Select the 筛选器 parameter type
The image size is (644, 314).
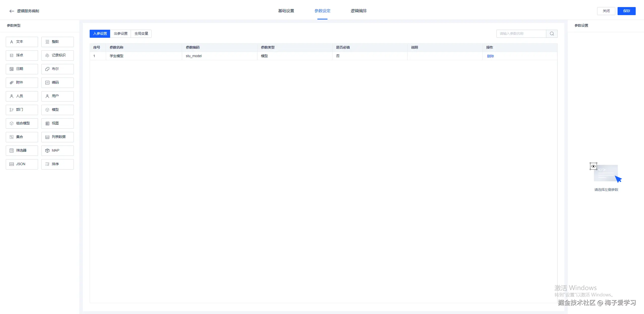(22, 151)
